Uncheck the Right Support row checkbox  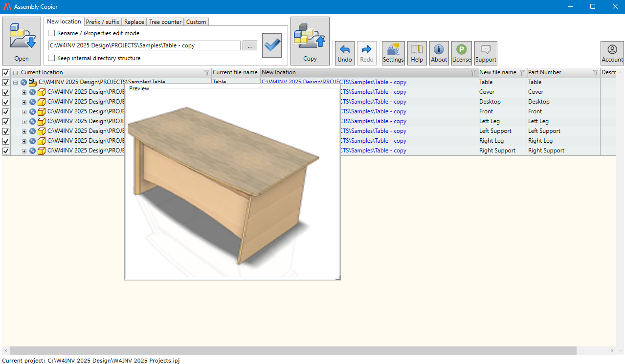(x=6, y=151)
